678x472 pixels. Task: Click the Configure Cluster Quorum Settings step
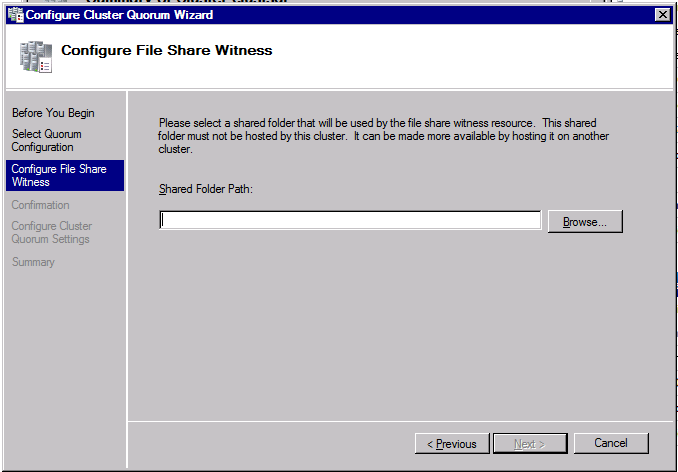click(x=52, y=233)
